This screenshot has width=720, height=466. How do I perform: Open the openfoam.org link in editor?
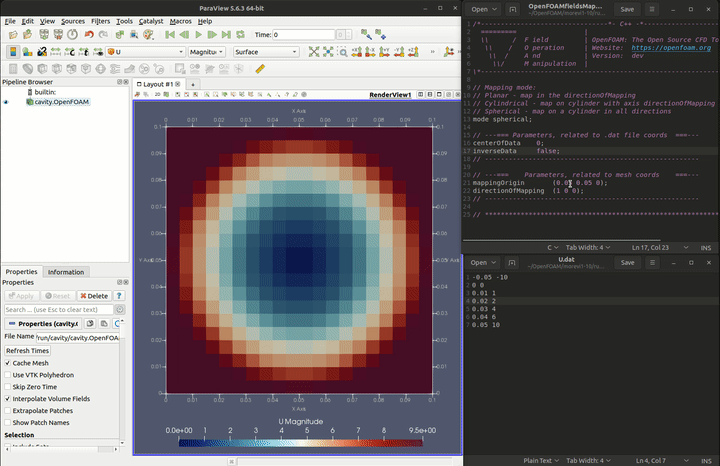pos(671,47)
